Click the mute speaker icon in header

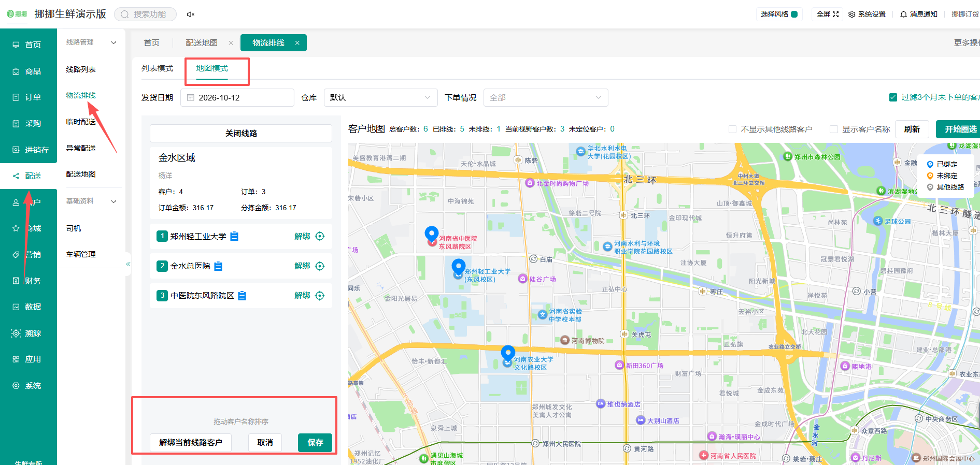(190, 14)
